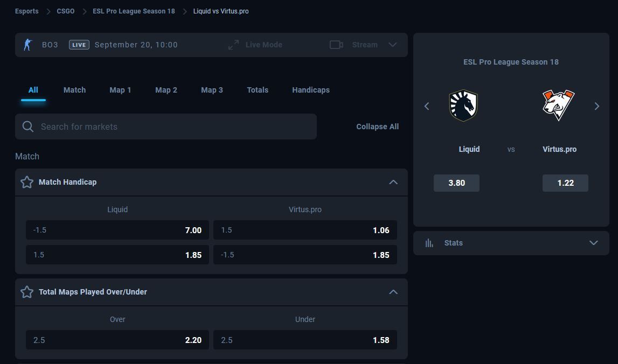Go to previous match with left arrow
Viewport: 618px width, 364px height.
[x=426, y=106]
